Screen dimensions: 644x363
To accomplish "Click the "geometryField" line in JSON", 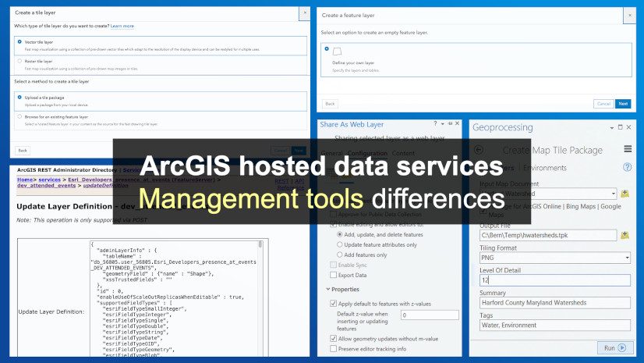I will click(157, 273).
